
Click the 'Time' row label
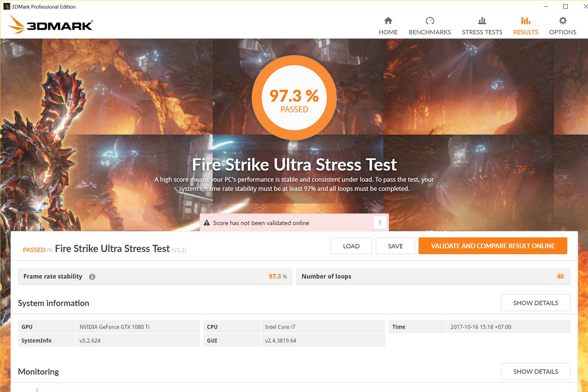[399, 327]
